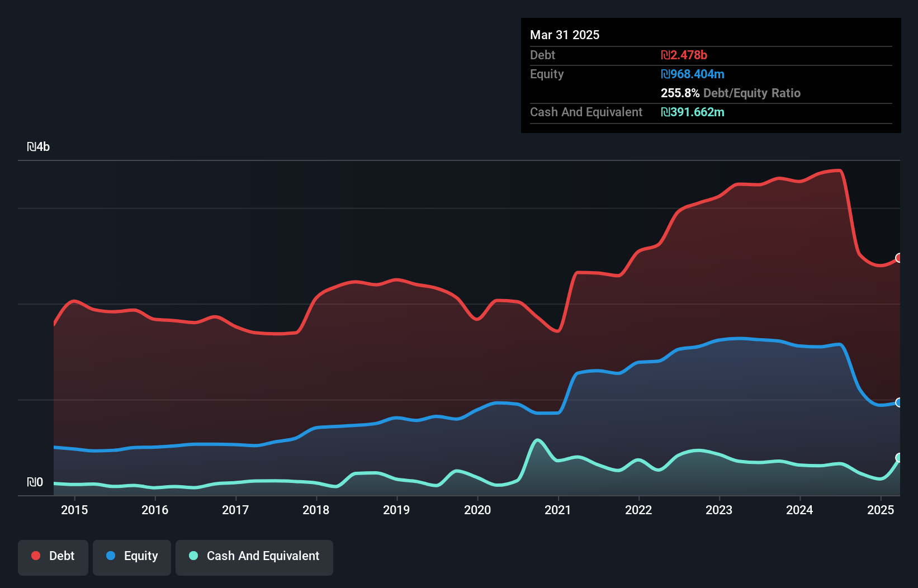918x588 pixels.
Task: Click the red Debt legend dot
Action: click(36, 556)
